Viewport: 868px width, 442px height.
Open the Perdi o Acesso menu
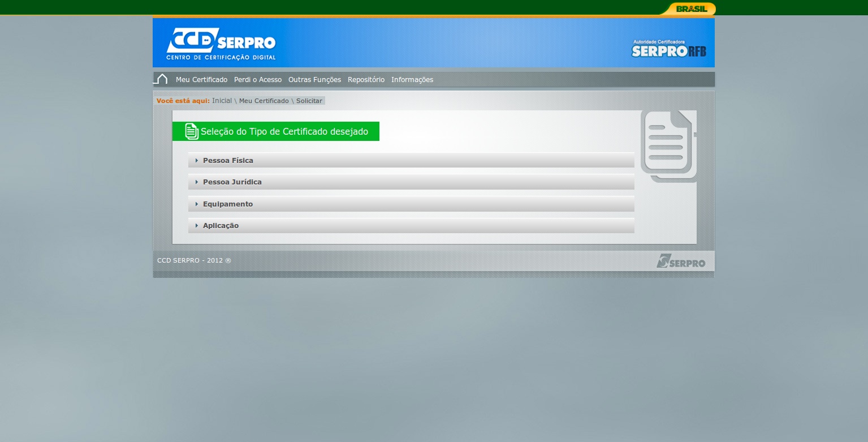coord(258,80)
